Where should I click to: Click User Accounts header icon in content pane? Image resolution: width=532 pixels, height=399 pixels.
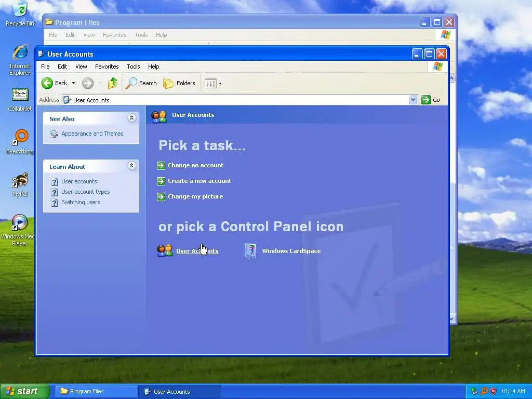pyautogui.click(x=159, y=116)
